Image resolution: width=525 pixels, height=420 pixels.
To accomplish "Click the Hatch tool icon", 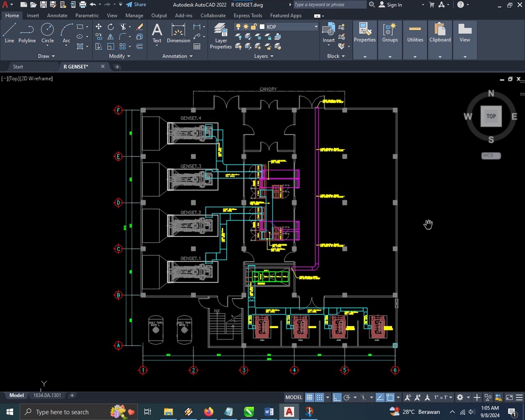I will tap(80, 46).
